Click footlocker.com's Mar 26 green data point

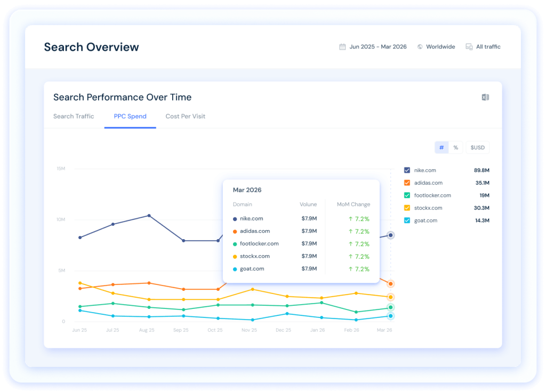coord(391,307)
